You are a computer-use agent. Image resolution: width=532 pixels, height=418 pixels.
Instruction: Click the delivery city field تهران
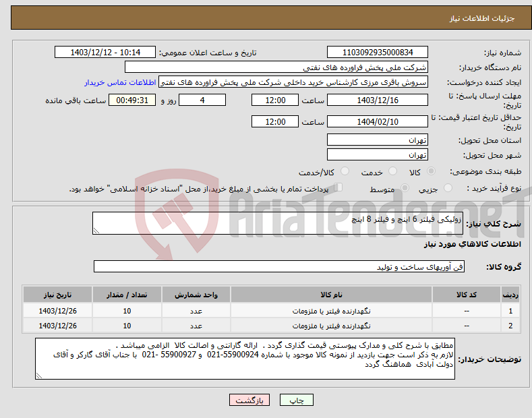point(378,154)
